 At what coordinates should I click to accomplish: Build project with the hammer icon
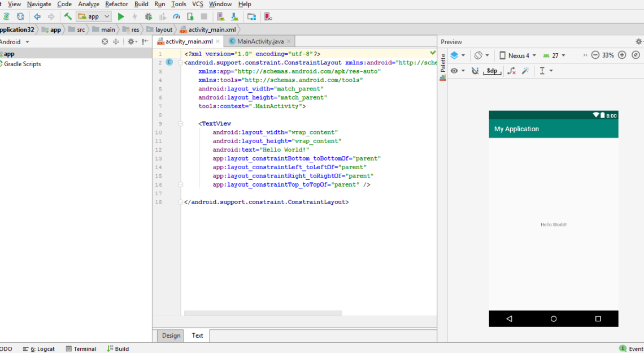[68, 17]
